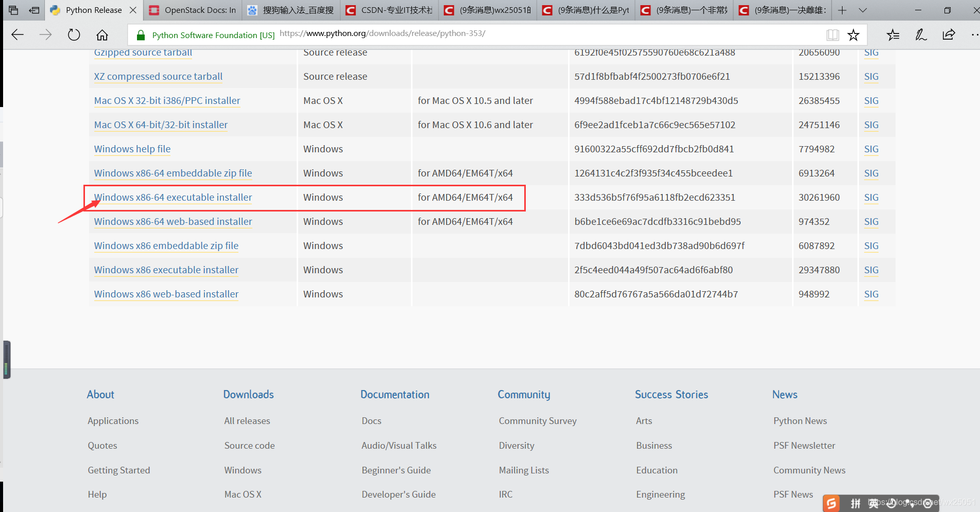Switch to the (9条消息)一个非常 tab
The width and height of the screenshot is (980, 512).
tap(684, 10)
